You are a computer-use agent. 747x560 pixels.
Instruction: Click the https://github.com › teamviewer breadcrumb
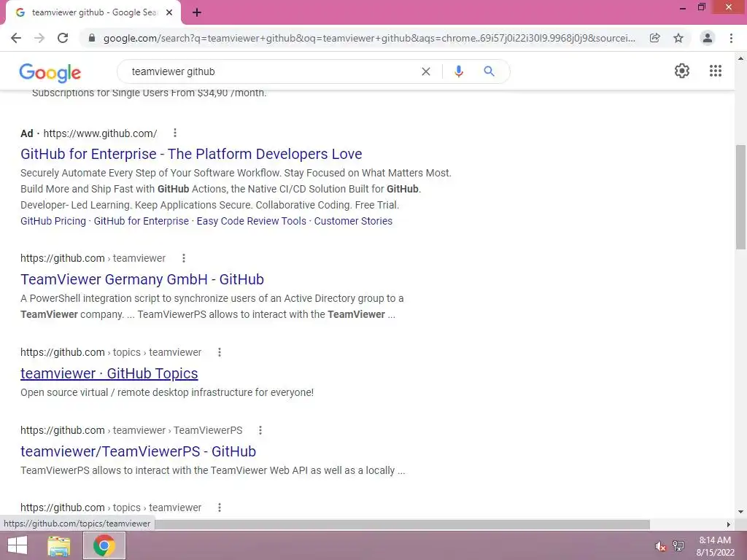point(93,258)
